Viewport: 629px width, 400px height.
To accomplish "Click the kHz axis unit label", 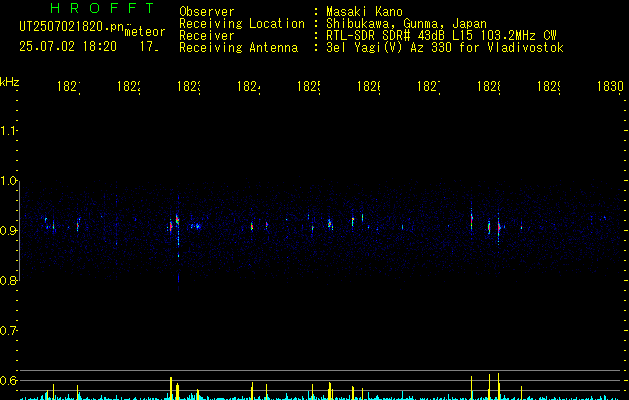I will (10, 82).
